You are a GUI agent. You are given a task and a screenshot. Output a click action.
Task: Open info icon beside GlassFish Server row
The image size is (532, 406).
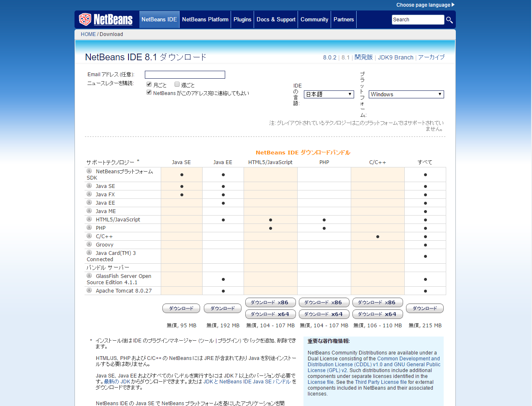[89, 275]
